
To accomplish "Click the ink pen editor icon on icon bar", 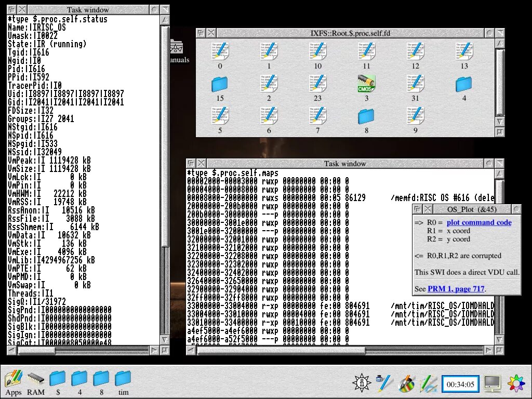I will (x=384, y=383).
